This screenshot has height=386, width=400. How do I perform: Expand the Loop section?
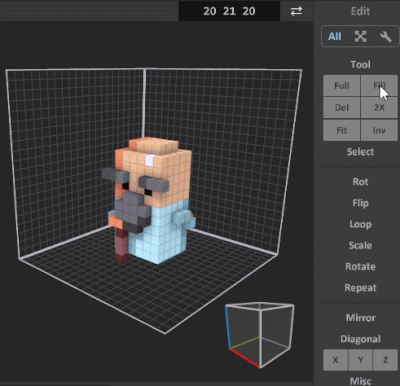click(x=360, y=224)
